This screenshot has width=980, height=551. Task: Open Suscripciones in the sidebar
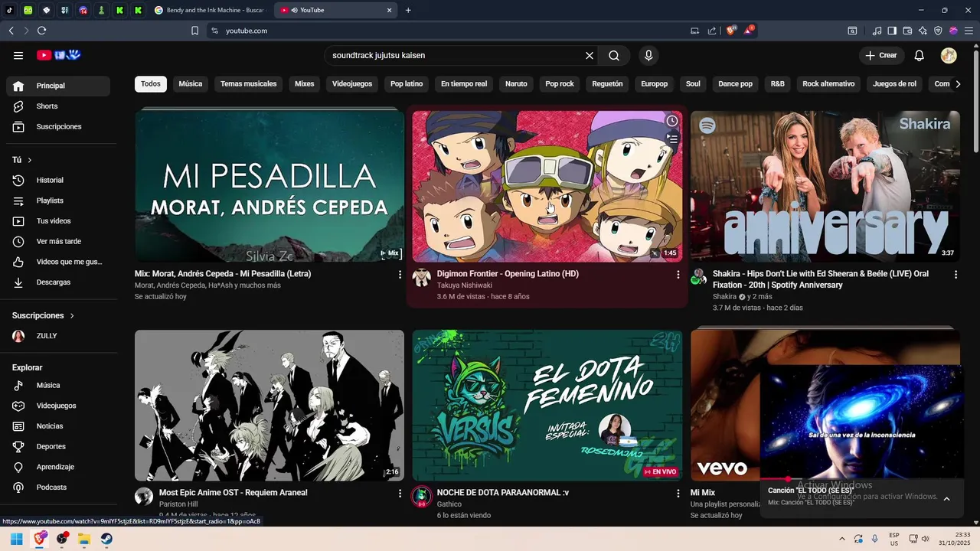(58, 126)
